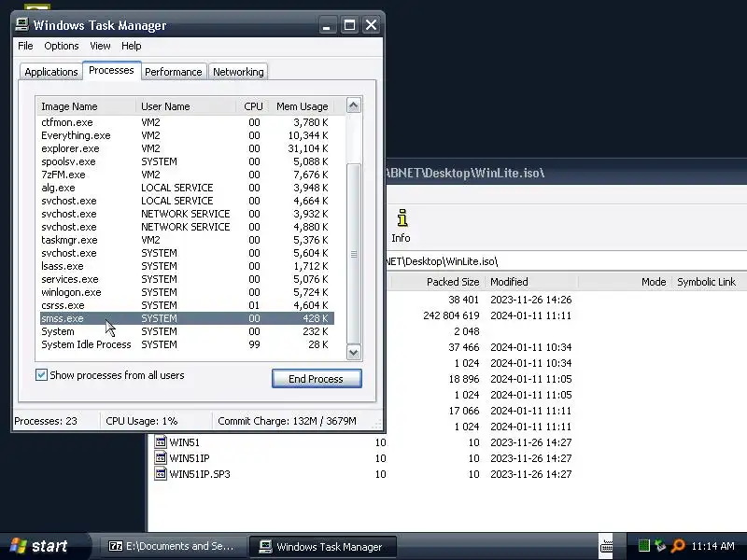Select the services.exe process row
The image size is (747, 560).
tap(187, 279)
